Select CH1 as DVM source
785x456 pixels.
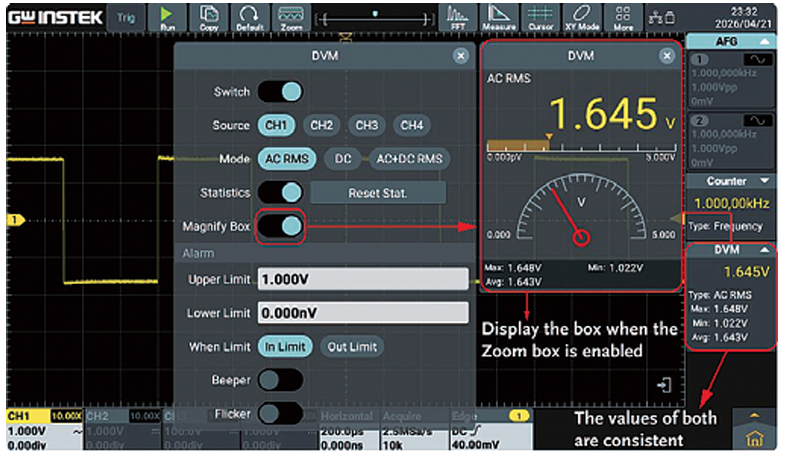276,125
